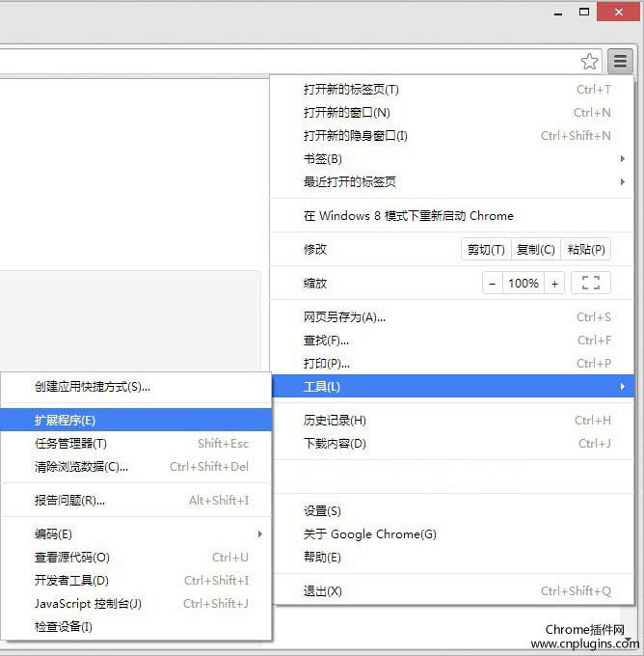Expand the highlighted 工具(L) submenu
Viewport: 644px width, 656px height.
453,386
